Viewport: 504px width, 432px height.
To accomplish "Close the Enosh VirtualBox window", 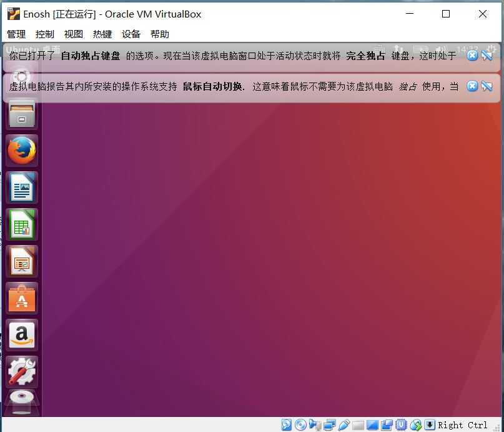I will [483, 14].
